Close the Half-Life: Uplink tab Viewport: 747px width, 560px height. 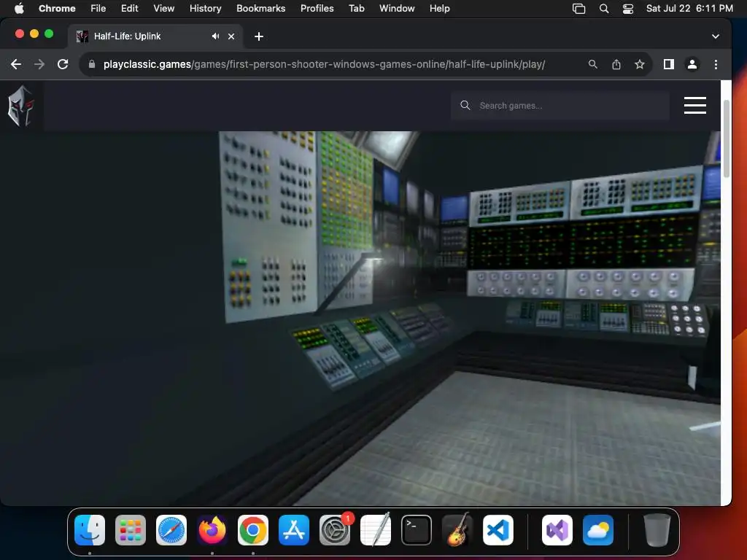click(x=231, y=36)
